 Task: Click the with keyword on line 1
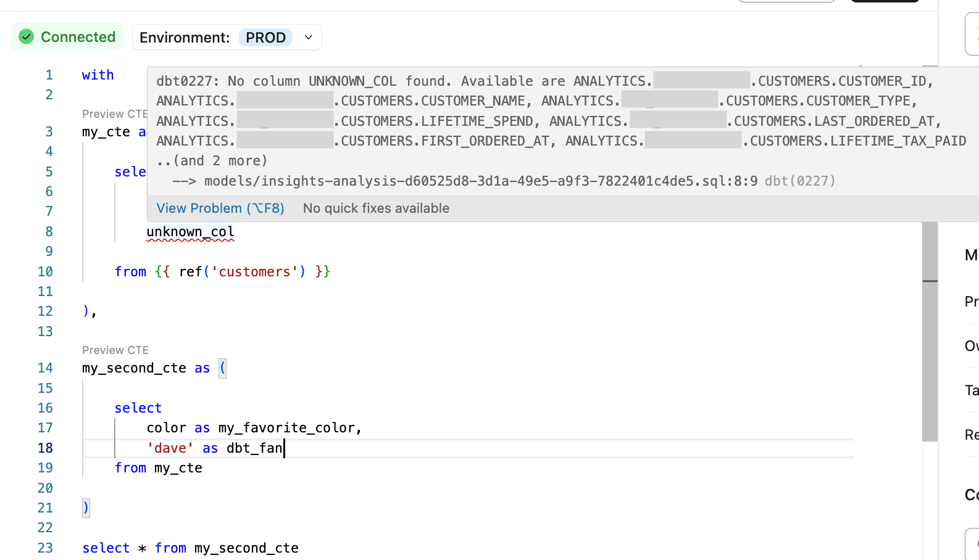coord(98,75)
